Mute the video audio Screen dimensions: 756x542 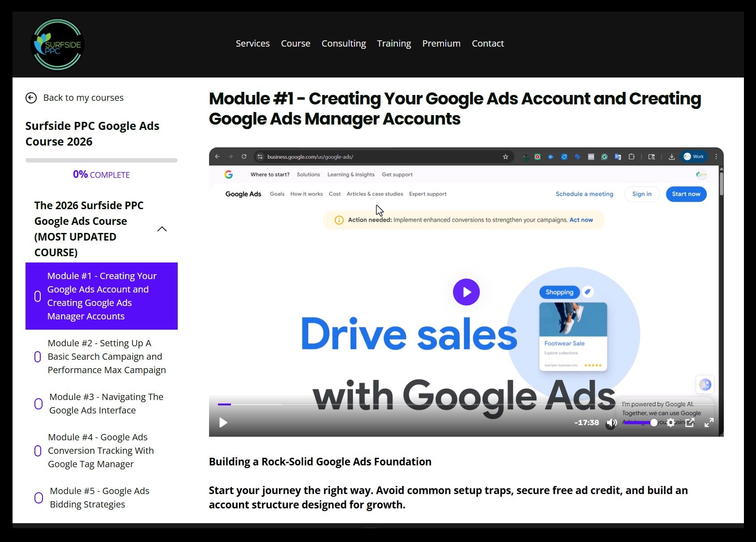point(611,422)
